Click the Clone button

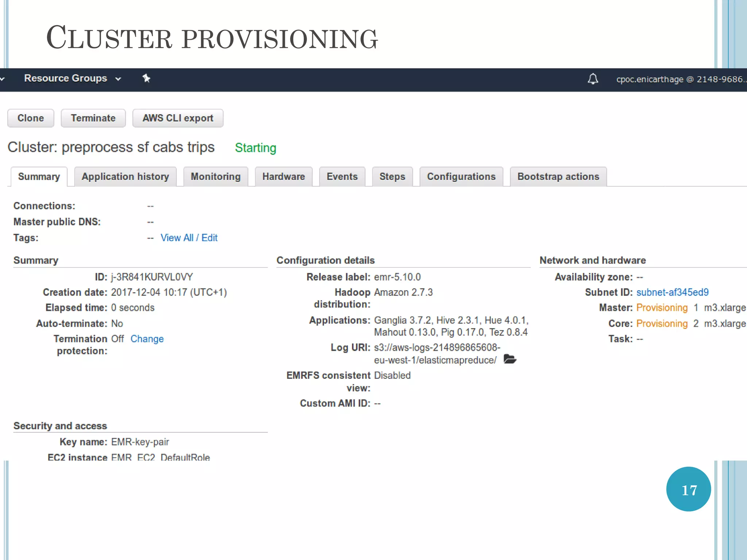coord(31,118)
